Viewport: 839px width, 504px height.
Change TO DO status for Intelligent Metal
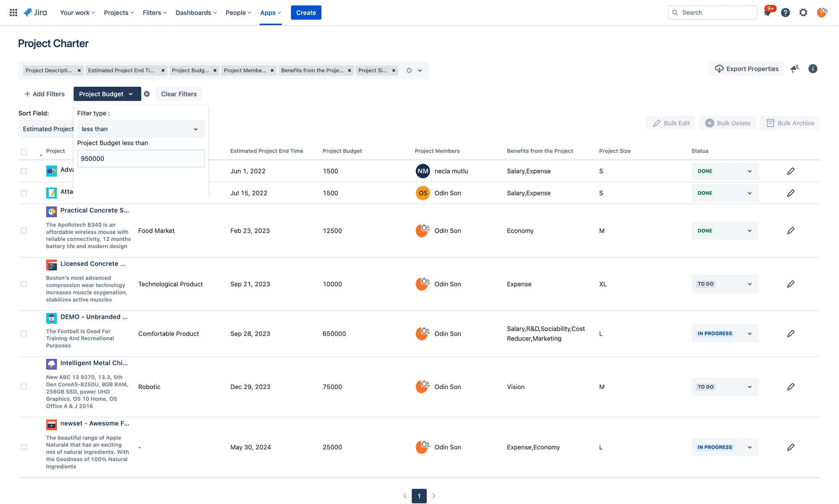[725, 387]
